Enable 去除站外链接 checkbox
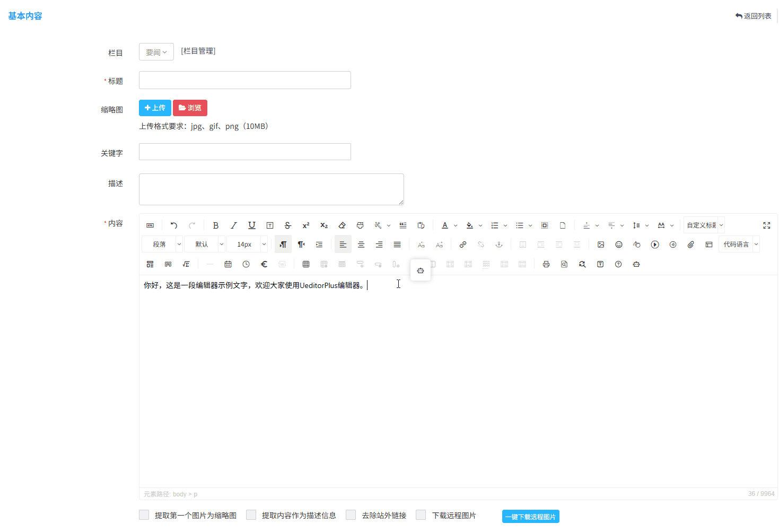 coord(351,514)
